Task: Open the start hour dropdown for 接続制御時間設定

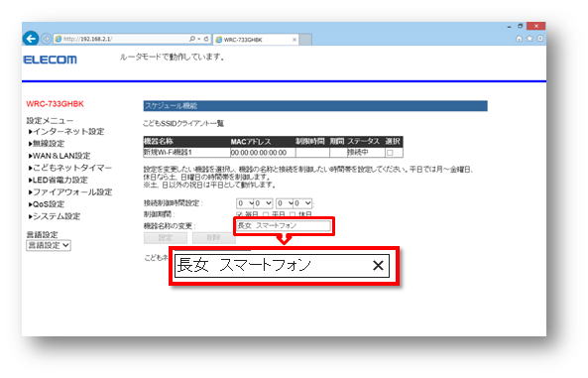Action: coord(245,203)
